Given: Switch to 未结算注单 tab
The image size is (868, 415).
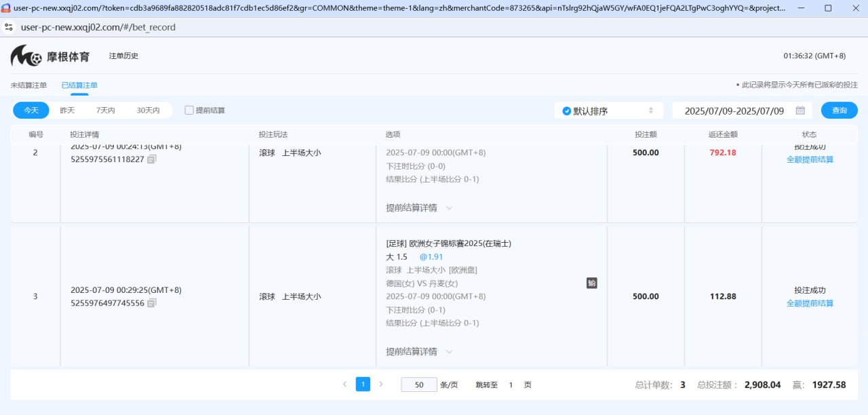Looking at the screenshot, I should click(28, 85).
